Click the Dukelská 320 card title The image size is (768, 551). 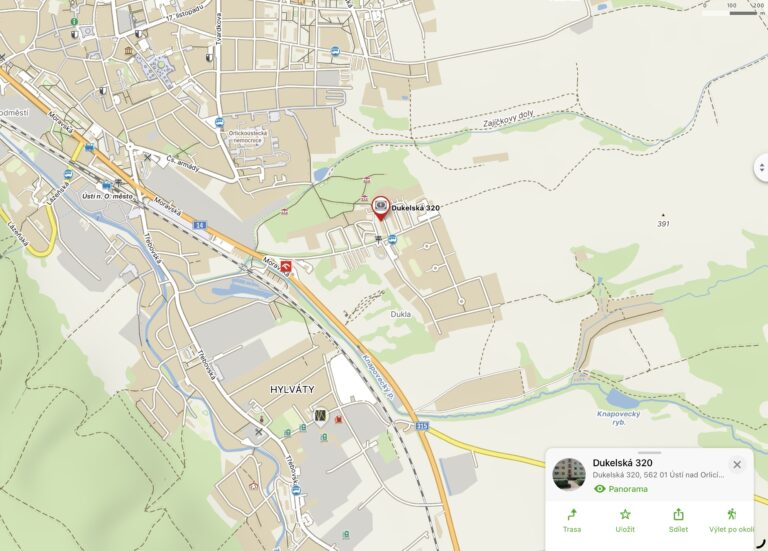click(x=622, y=463)
